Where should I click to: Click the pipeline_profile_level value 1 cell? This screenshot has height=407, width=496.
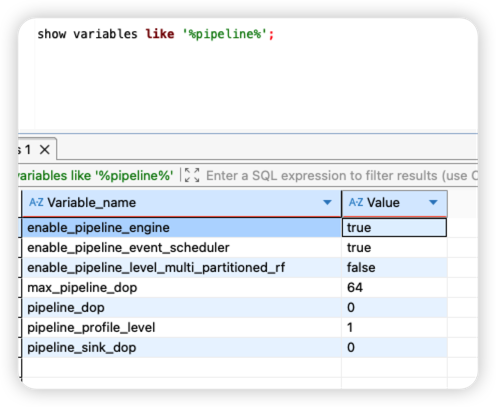tap(394, 327)
